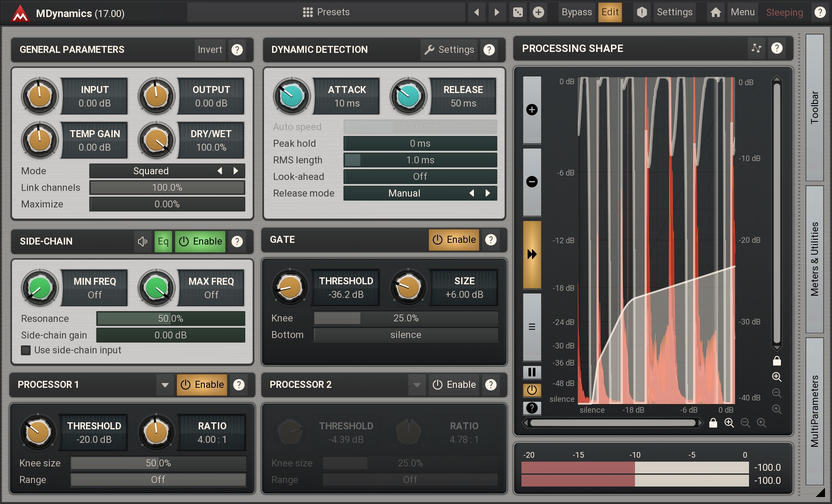Click the side-chain speaker monitor icon
The width and height of the screenshot is (832, 504).
[x=142, y=242]
